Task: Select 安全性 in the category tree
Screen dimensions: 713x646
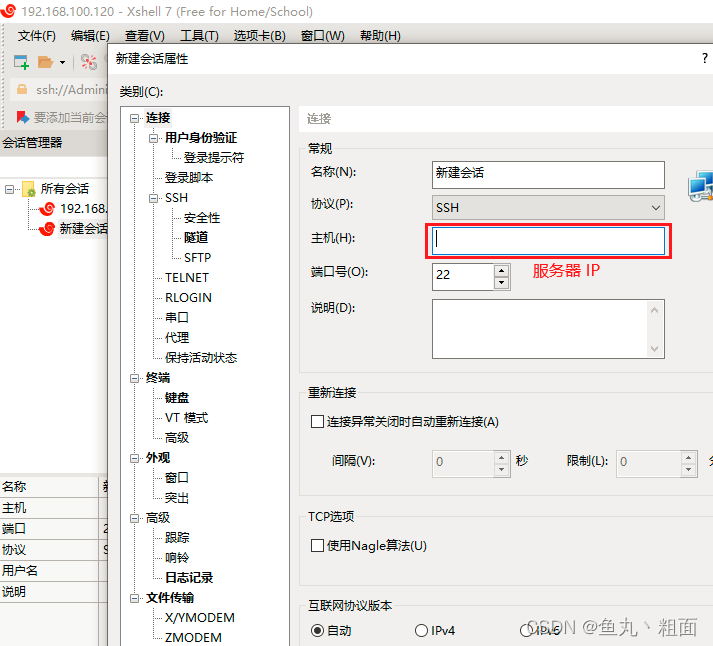Action: click(x=202, y=218)
